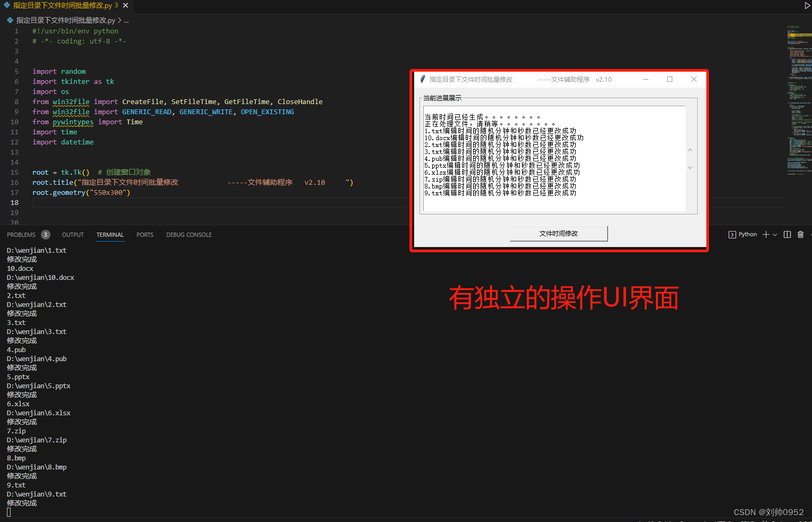The height and width of the screenshot is (522, 812).
Task: Select the Python terminal profile label
Action: click(747, 234)
